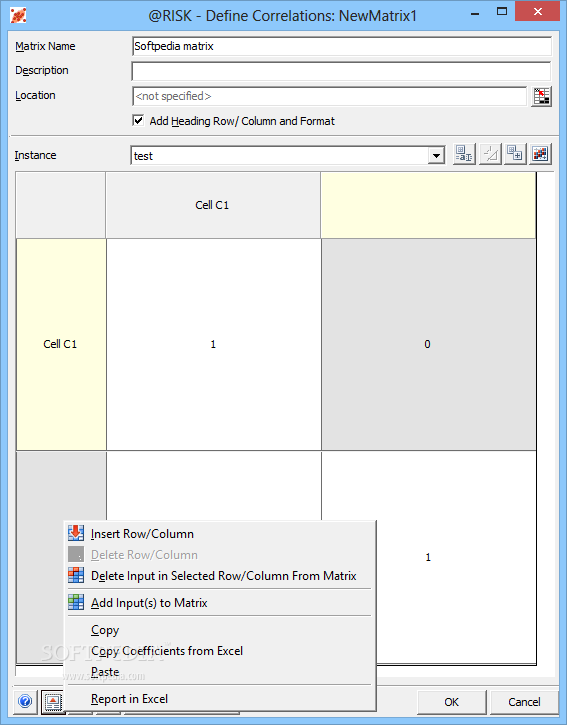Select the Cell C1 row header
The image size is (567, 725).
pos(61,344)
